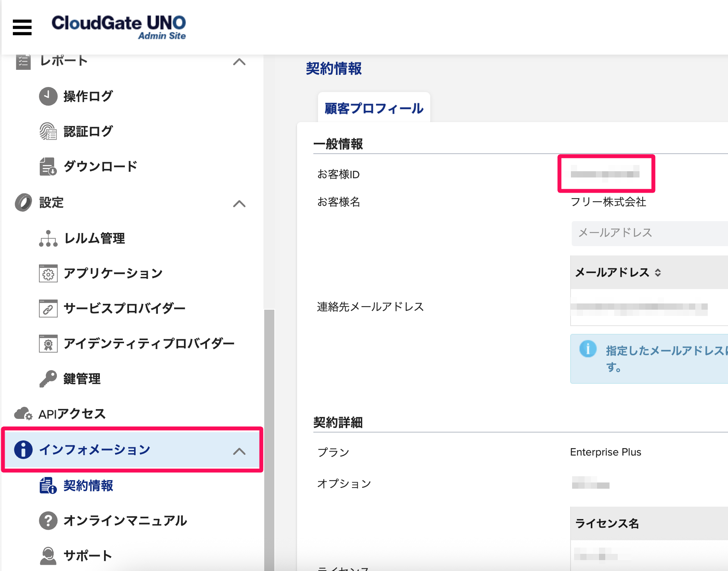
Task: Collapse the レポート section chevron
Action: click(239, 62)
